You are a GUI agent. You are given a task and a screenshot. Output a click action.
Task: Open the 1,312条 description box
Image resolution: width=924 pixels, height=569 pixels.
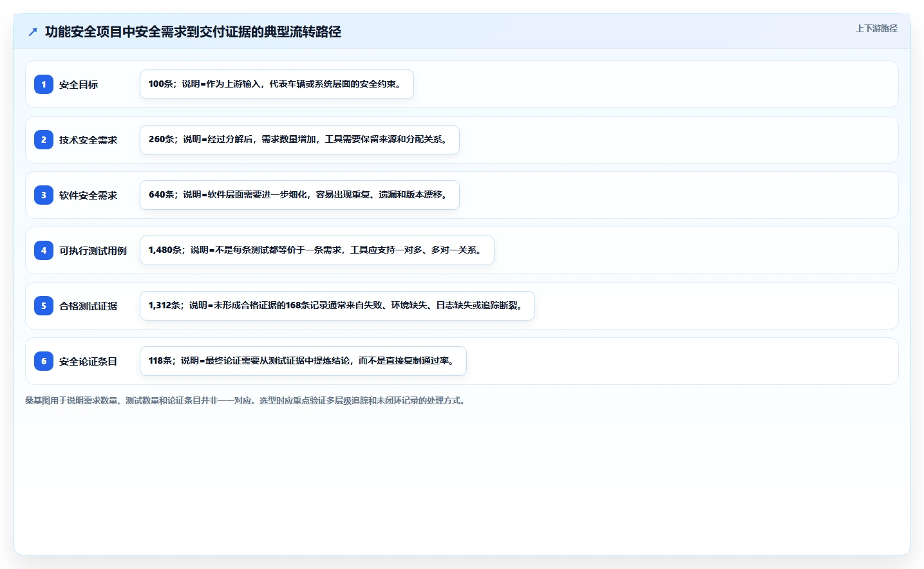337,306
